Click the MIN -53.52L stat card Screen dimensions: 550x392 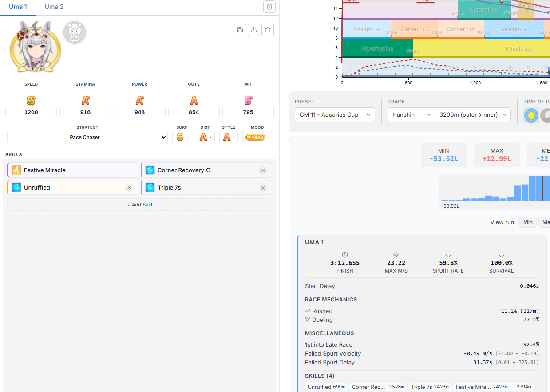point(443,155)
